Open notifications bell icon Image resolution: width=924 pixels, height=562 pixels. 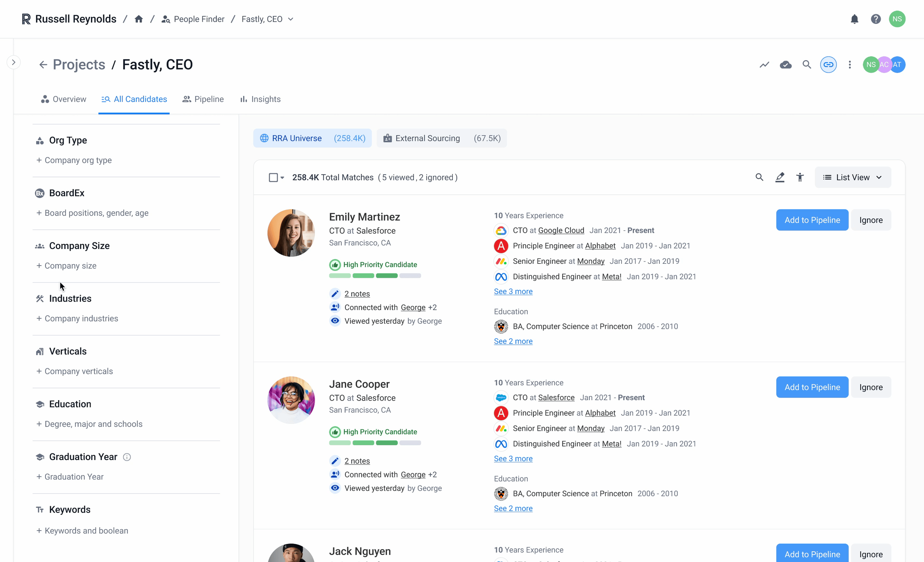(855, 19)
